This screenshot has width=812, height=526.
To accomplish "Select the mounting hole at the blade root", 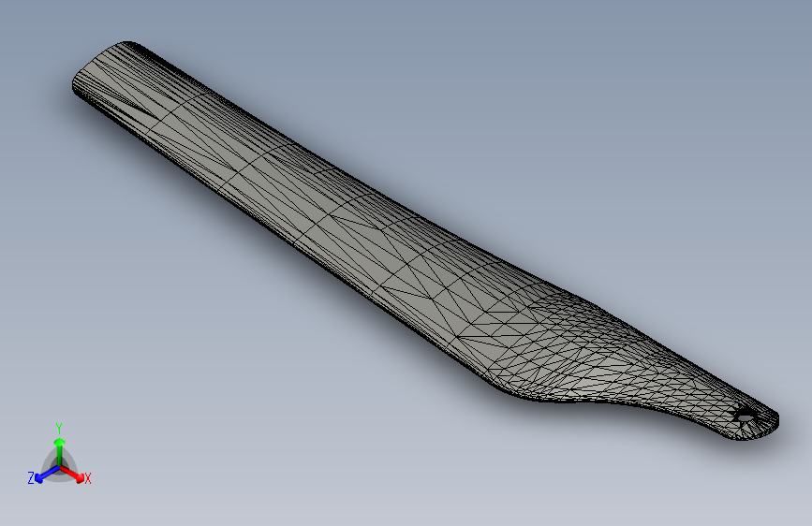I will [745, 416].
